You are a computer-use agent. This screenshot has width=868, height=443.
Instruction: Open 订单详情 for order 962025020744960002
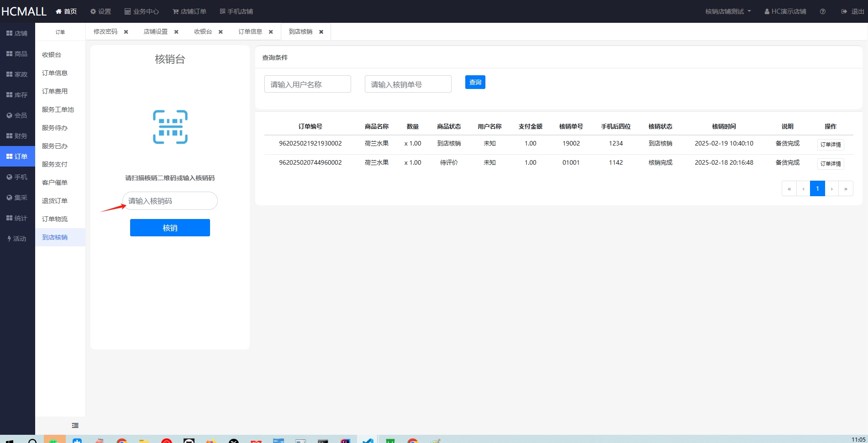[831, 164]
